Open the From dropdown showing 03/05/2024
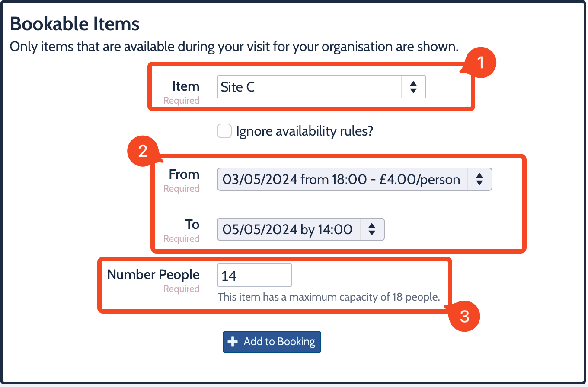The image size is (588, 387). [x=342, y=179]
